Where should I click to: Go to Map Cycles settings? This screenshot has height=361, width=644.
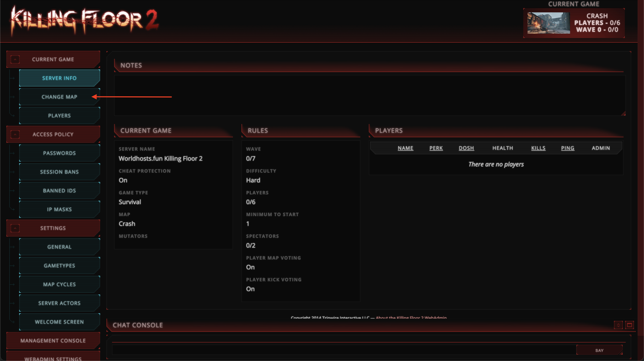(59, 284)
